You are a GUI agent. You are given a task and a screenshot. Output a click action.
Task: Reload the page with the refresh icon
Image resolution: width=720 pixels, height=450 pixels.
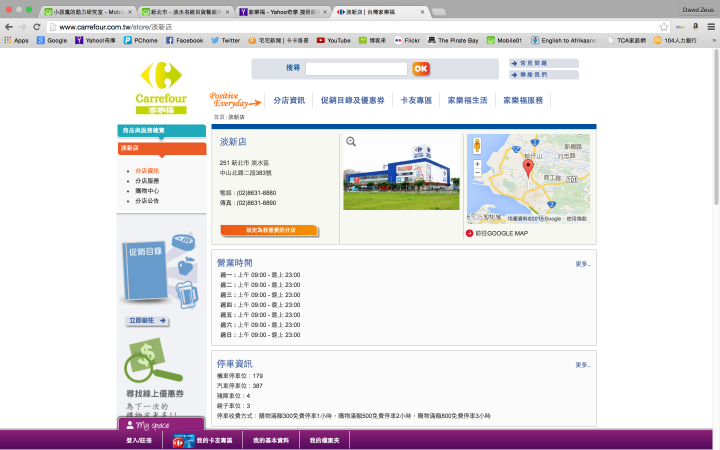37,27
